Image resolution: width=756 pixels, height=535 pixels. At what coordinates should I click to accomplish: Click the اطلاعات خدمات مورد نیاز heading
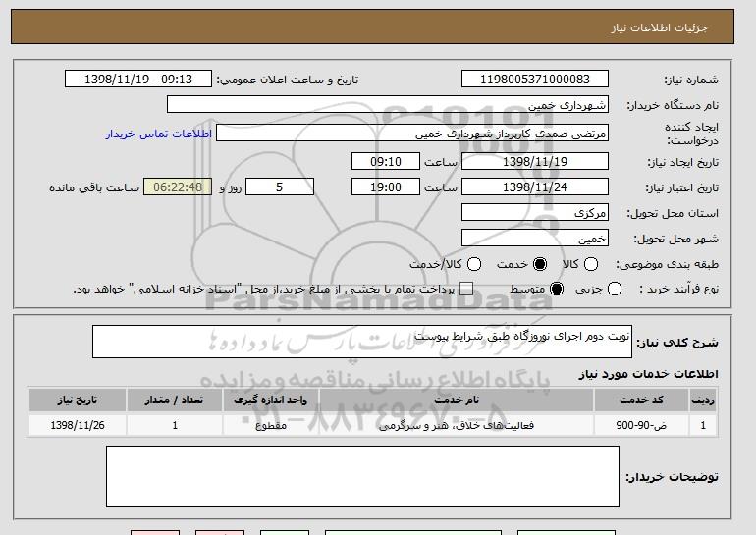pos(648,374)
